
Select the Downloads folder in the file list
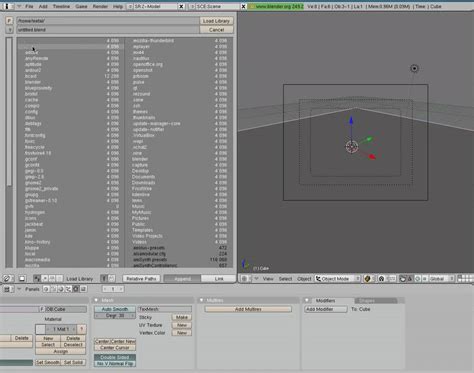143,183
